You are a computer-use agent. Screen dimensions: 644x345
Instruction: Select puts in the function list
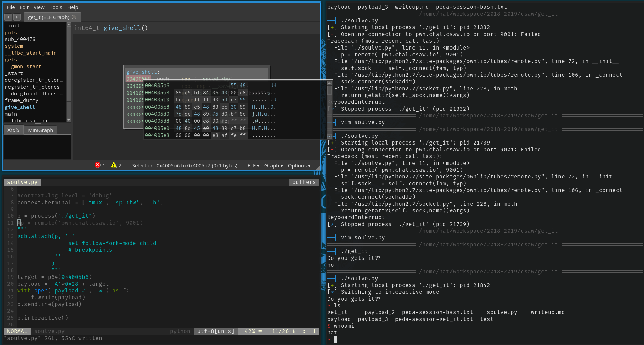click(x=11, y=33)
